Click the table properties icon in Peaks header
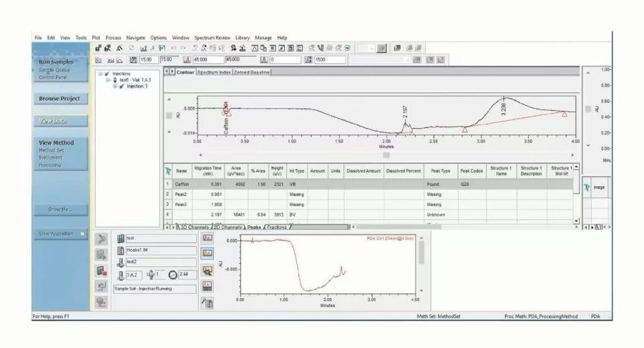 (168, 171)
